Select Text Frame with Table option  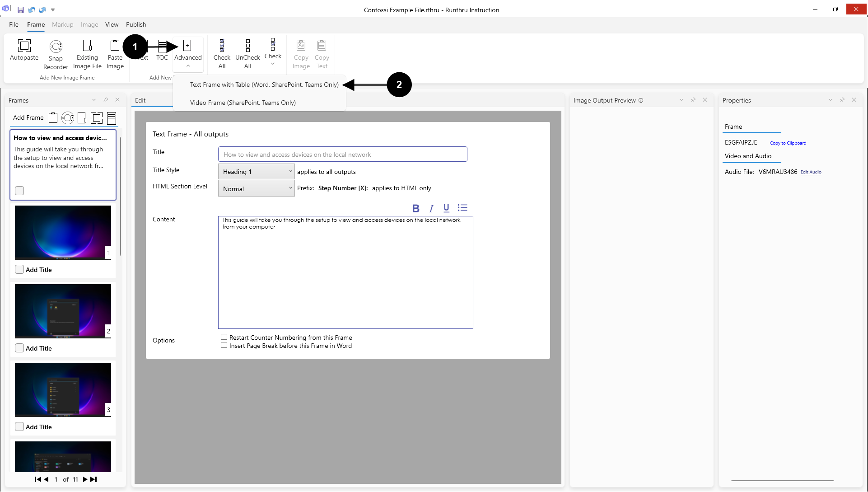point(264,84)
